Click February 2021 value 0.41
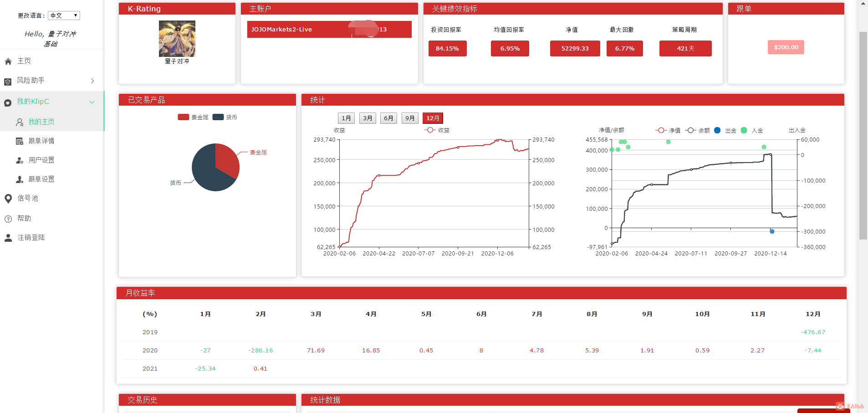 [x=260, y=369]
